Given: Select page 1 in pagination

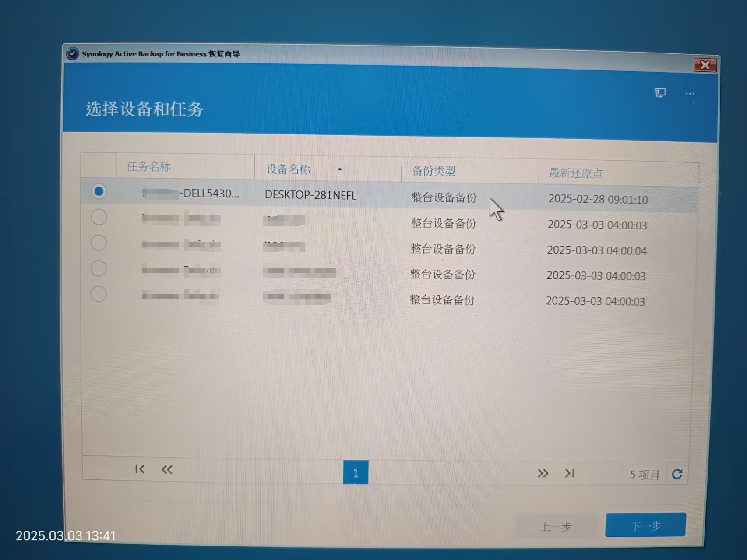Looking at the screenshot, I should pyautogui.click(x=356, y=472).
